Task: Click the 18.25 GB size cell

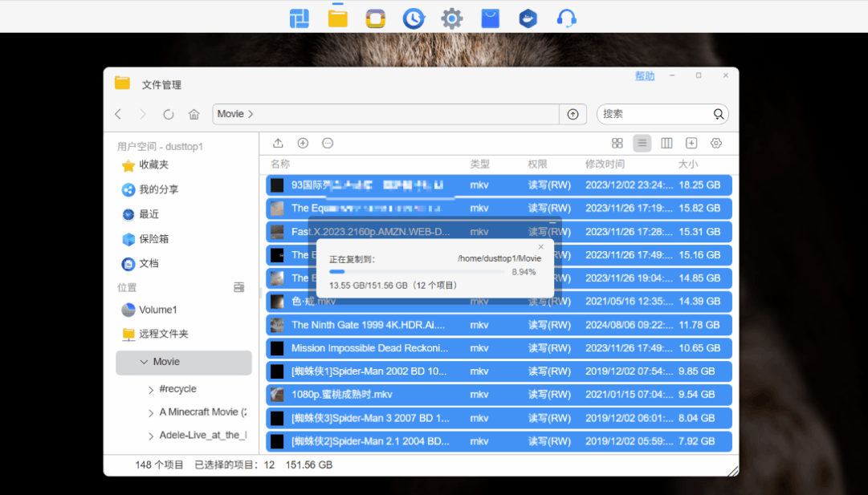Action: click(x=699, y=185)
